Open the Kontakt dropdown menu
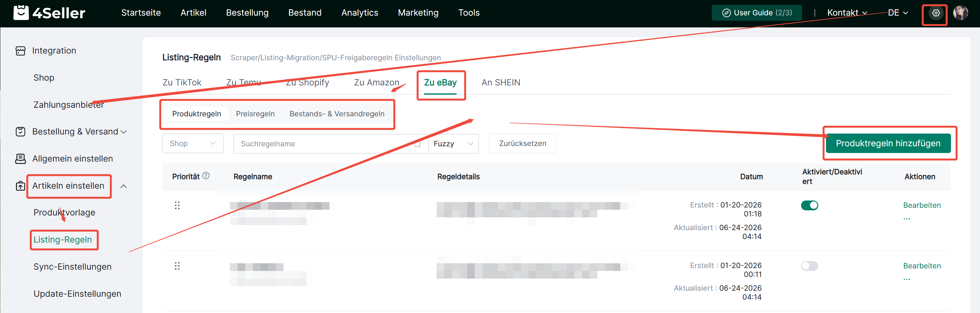 (x=847, y=13)
